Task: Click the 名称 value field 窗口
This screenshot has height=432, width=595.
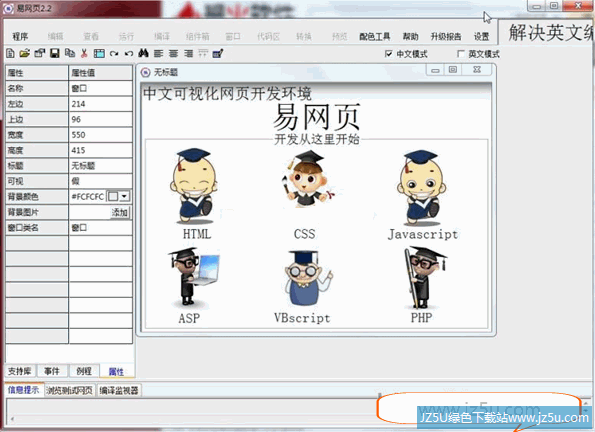Action: coord(101,88)
